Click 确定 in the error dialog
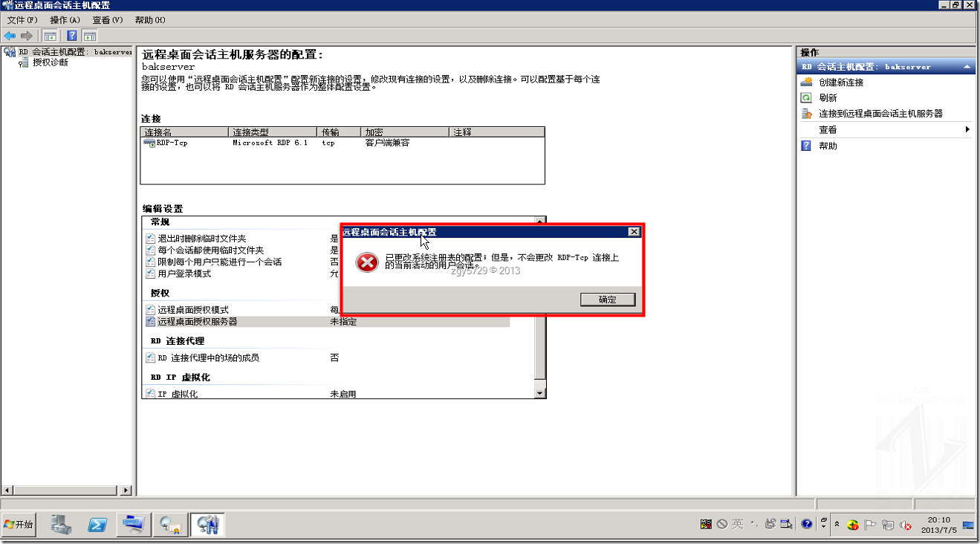The width and height of the screenshot is (980, 544). 608,299
